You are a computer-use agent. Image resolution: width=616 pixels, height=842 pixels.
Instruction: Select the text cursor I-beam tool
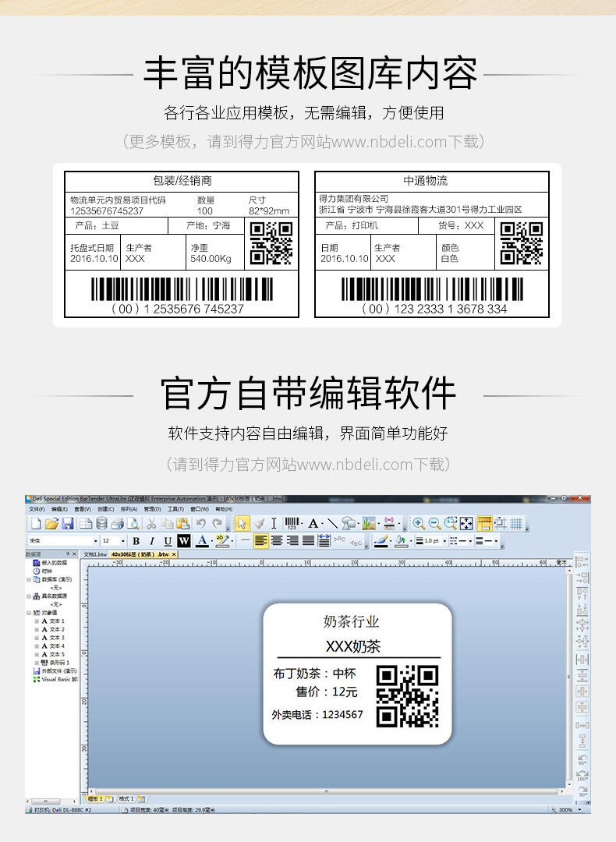[274, 523]
